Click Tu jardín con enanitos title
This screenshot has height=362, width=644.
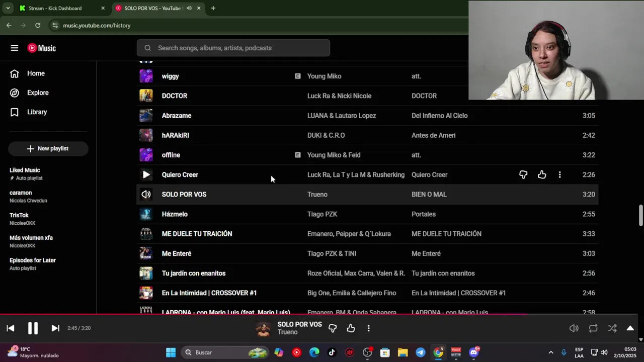click(194, 273)
